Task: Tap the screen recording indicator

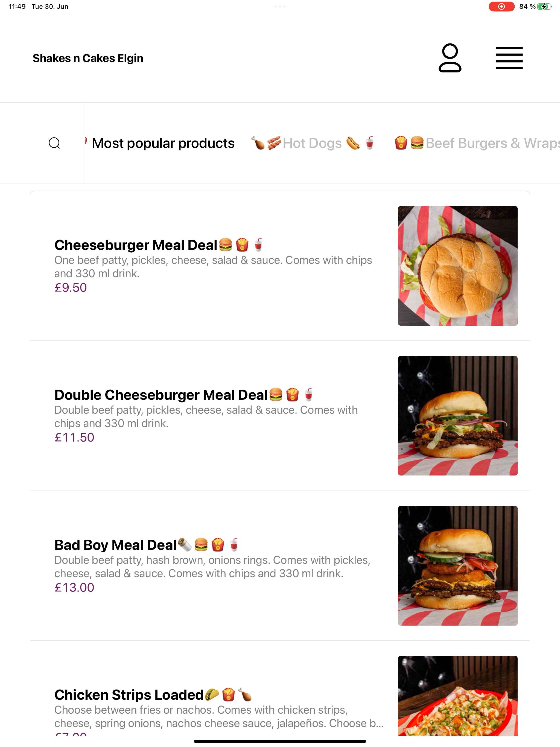Action: tap(501, 6)
